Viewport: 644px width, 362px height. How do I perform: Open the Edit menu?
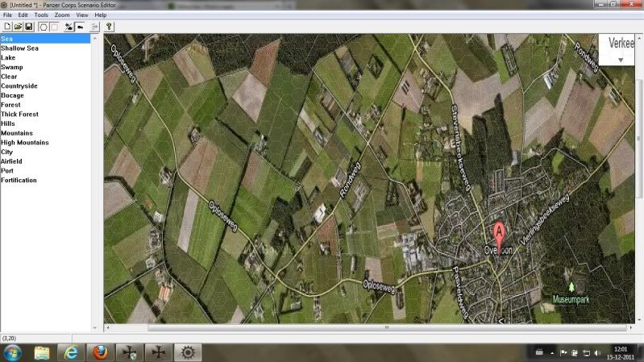pos(23,15)
